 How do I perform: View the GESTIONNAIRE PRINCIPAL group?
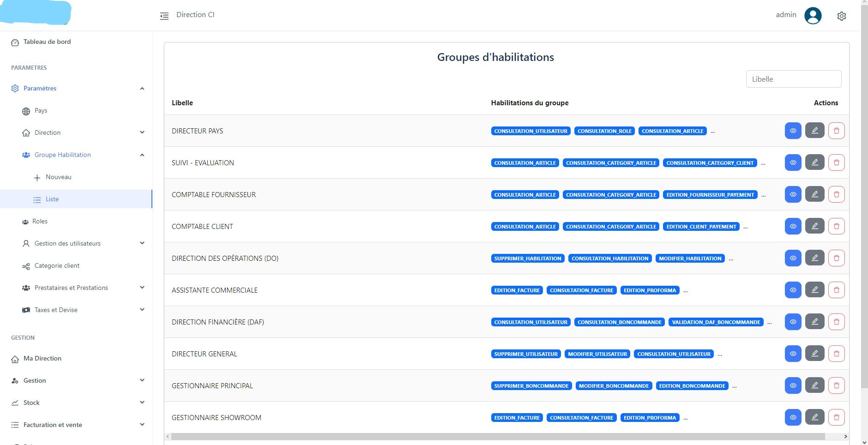coord(793,385)
